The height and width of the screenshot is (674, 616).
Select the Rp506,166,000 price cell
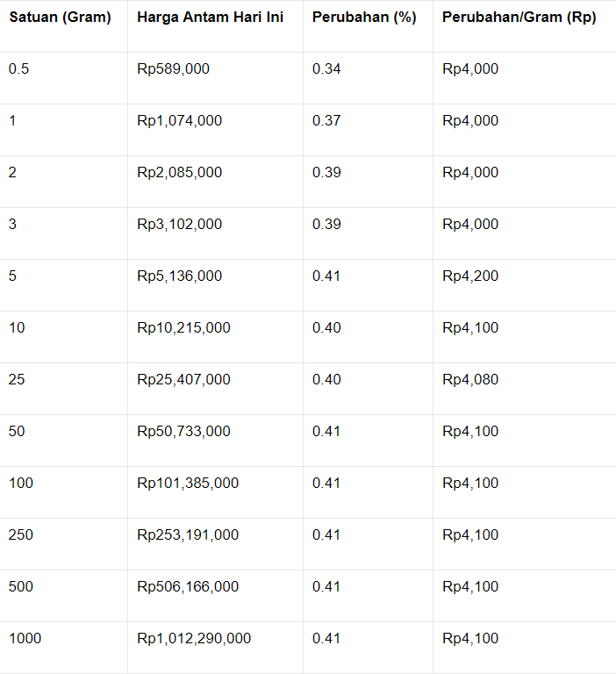pyautogui.click(x=187, y=587)
